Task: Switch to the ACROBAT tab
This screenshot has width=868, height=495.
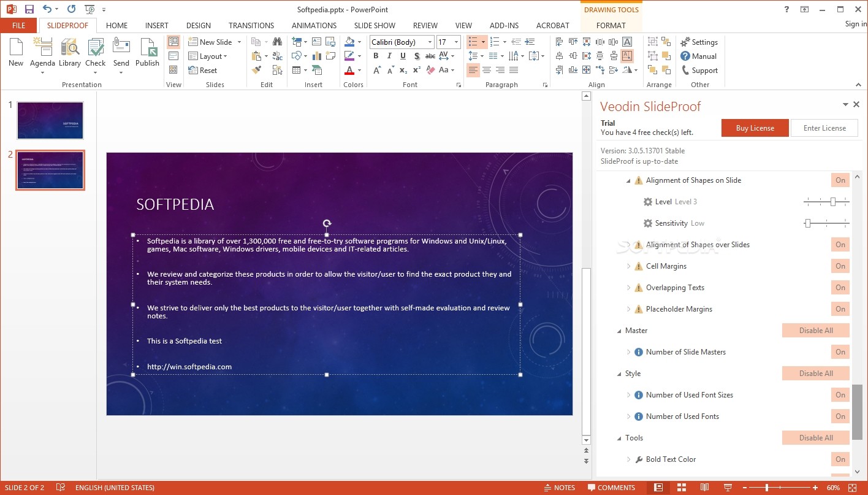Action: point(553,25)
